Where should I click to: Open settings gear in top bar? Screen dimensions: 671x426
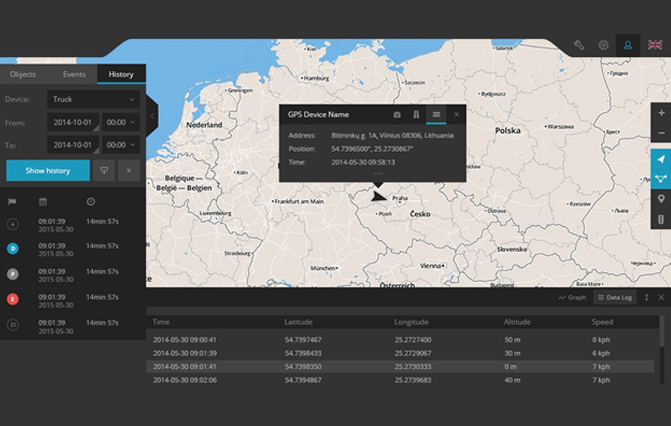coord(603,45)
